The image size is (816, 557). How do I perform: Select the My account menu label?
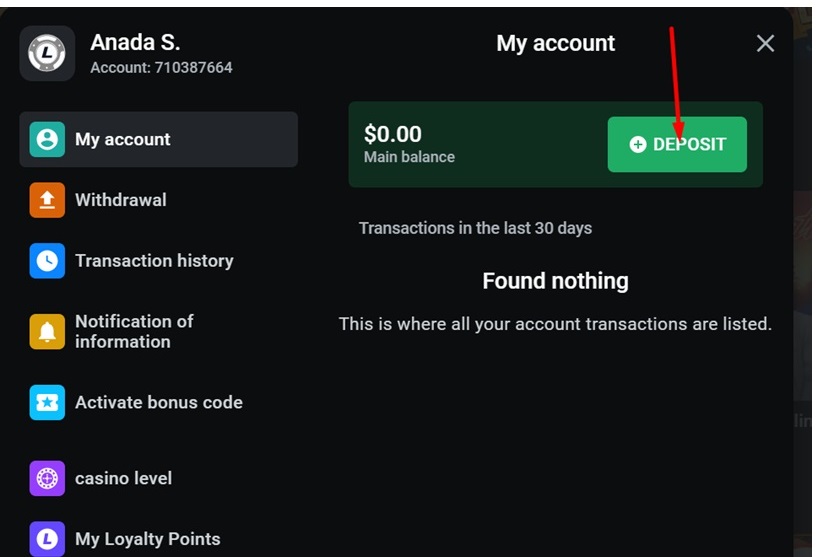(x=123, y=139)
